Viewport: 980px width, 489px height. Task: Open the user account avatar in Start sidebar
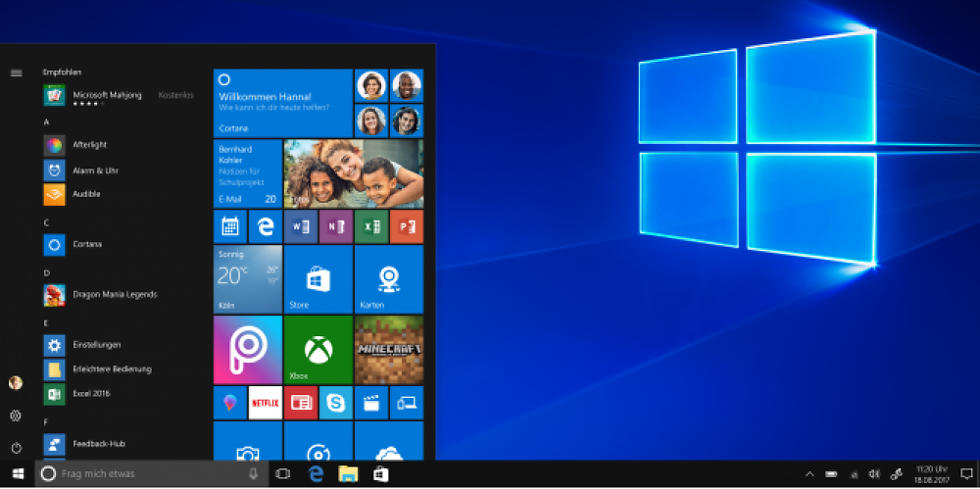16,383
